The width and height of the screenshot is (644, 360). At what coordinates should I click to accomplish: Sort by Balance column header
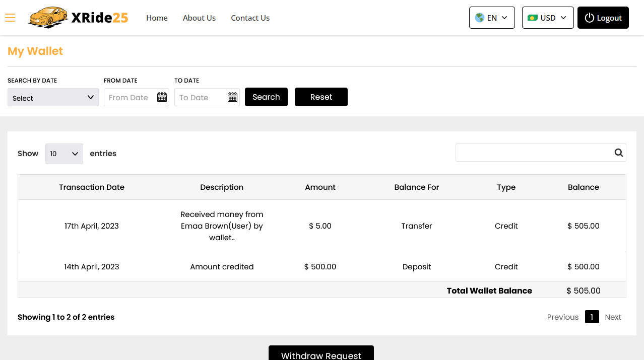click(584, 187)
